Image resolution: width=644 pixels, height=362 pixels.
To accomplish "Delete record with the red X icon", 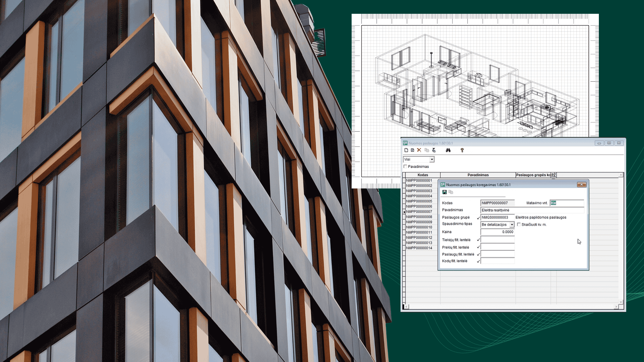I will click(x=419, y=150).
